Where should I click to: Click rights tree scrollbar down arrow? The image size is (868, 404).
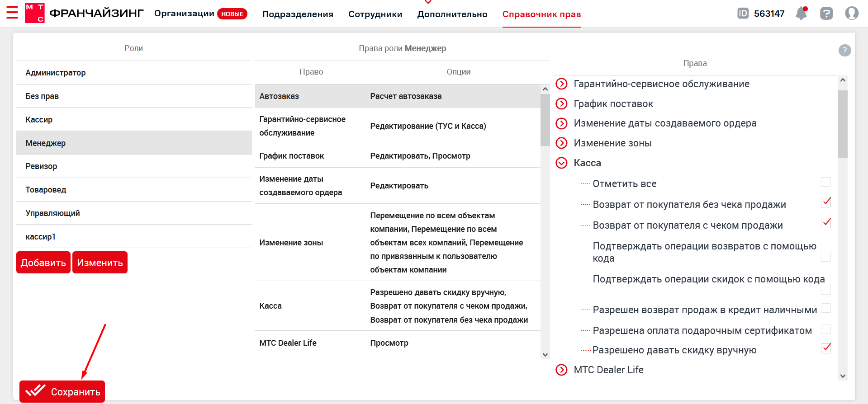[843, 376]
